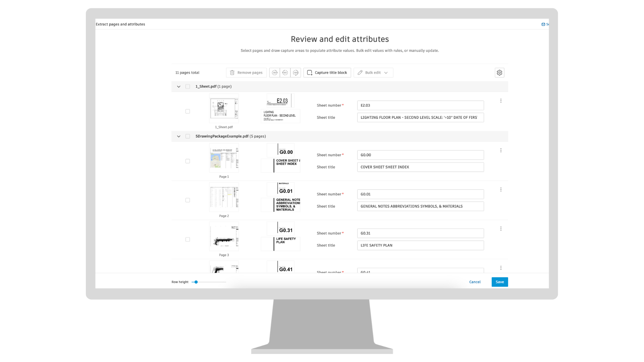The height and width of the screenshot is (362, 644).
Task: Click the Extract pages and attributes label
Action: (120, 24)
